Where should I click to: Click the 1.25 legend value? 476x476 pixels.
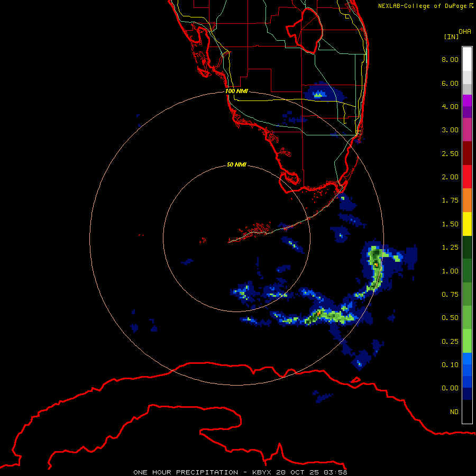[x=450, y=248]
